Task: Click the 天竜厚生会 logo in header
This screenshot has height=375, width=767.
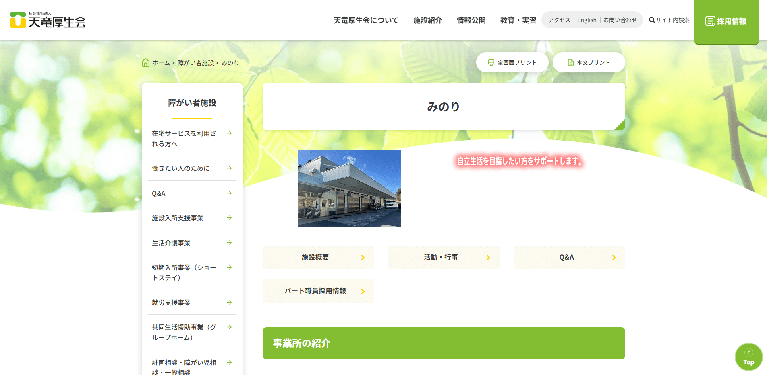Action: pos(47,20)
